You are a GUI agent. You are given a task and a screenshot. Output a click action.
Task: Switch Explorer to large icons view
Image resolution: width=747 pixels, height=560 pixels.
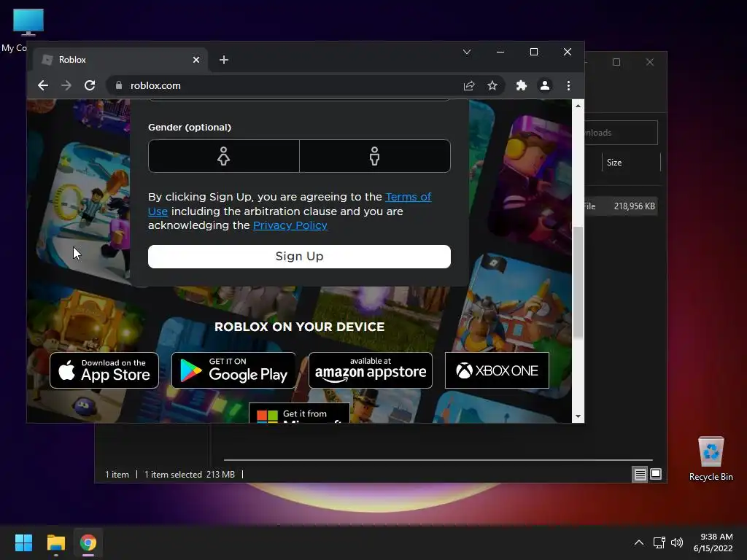coord(656,474)
